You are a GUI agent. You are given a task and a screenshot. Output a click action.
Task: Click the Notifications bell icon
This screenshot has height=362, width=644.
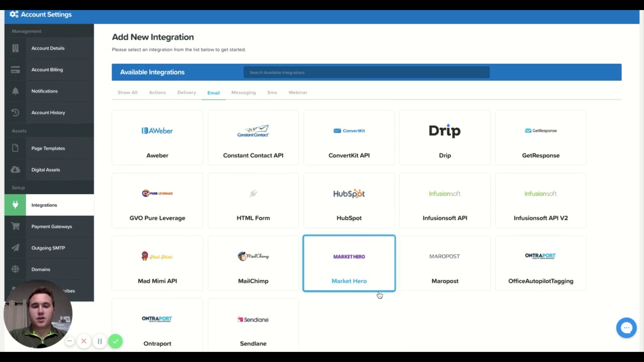[x=15, y=91]
